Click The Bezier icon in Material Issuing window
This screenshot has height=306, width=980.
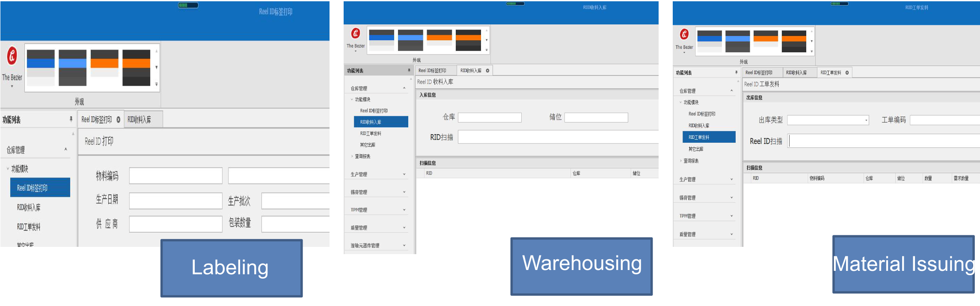pos(684,34)
